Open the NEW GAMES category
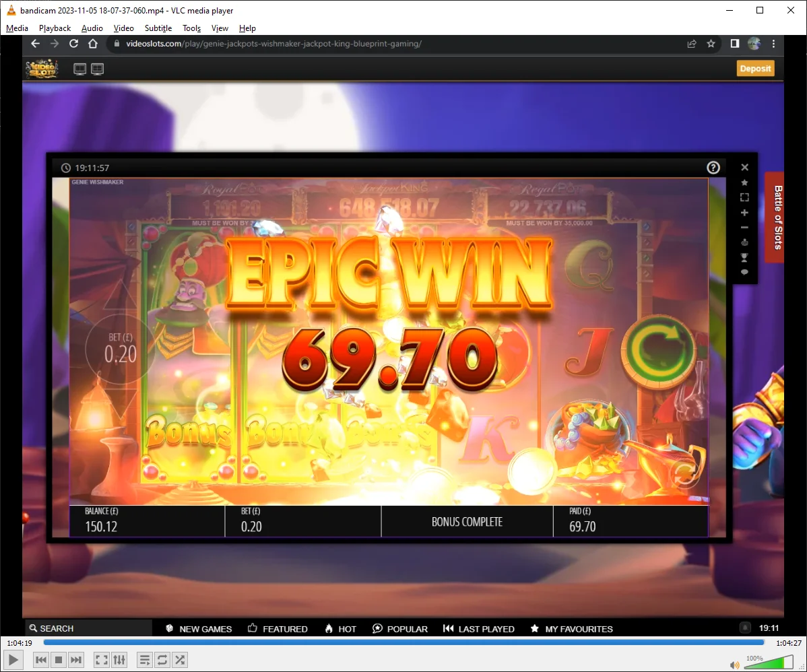 click(199, 629)
